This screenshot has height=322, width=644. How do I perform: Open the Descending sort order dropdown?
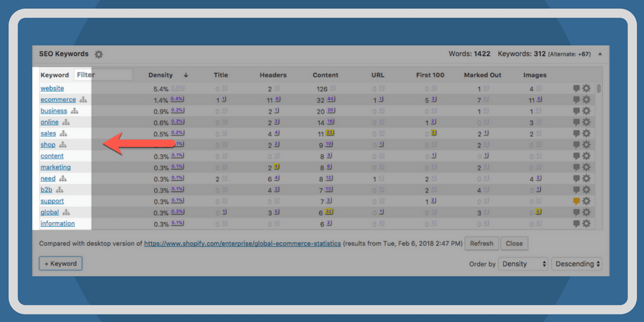[x=577, y=264]
